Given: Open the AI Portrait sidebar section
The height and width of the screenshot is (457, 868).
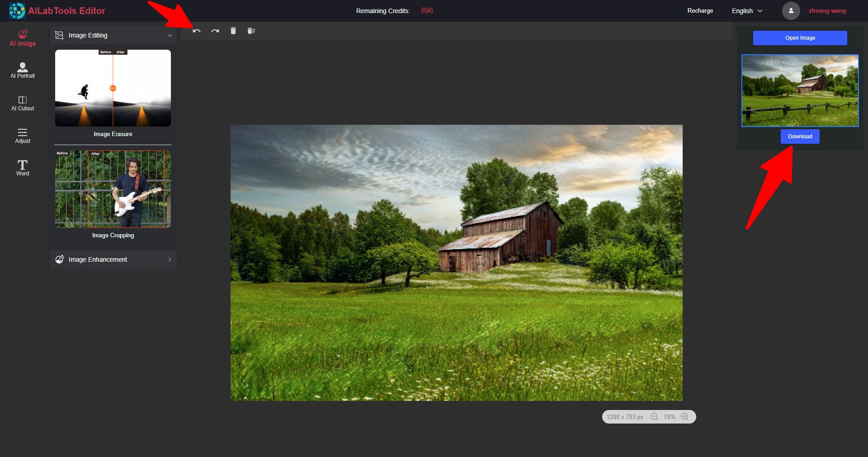Looking at the screenshot, I should tap(23, 71).
